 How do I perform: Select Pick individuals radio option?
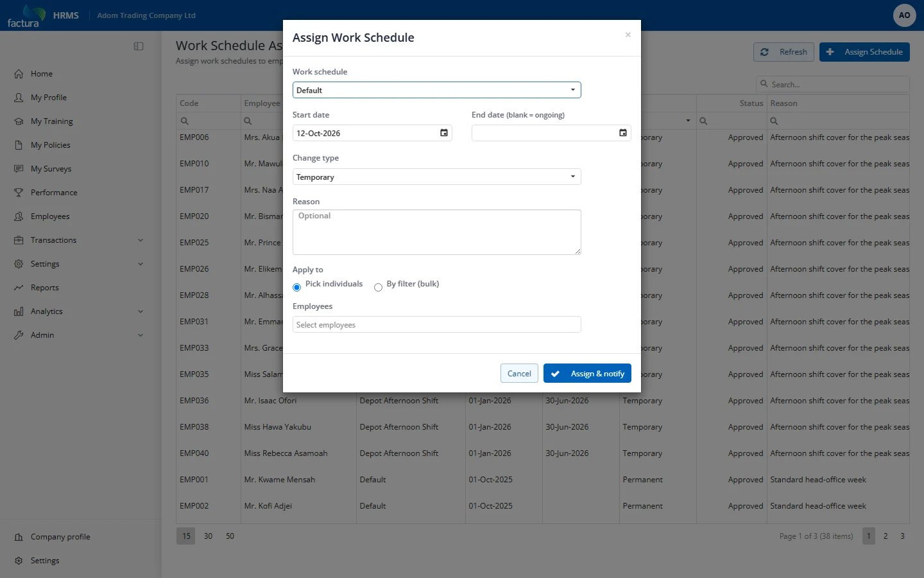point(296,287)
